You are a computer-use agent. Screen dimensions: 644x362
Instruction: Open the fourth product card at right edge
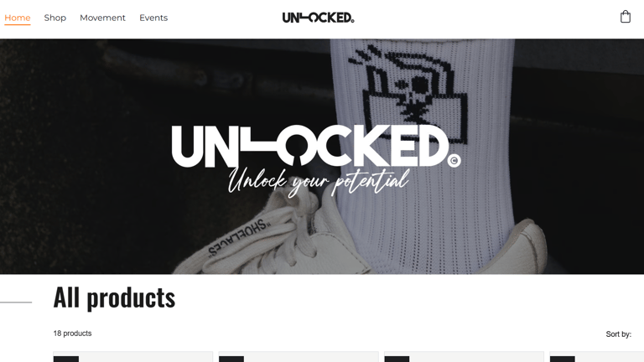[x=597, y=357]
